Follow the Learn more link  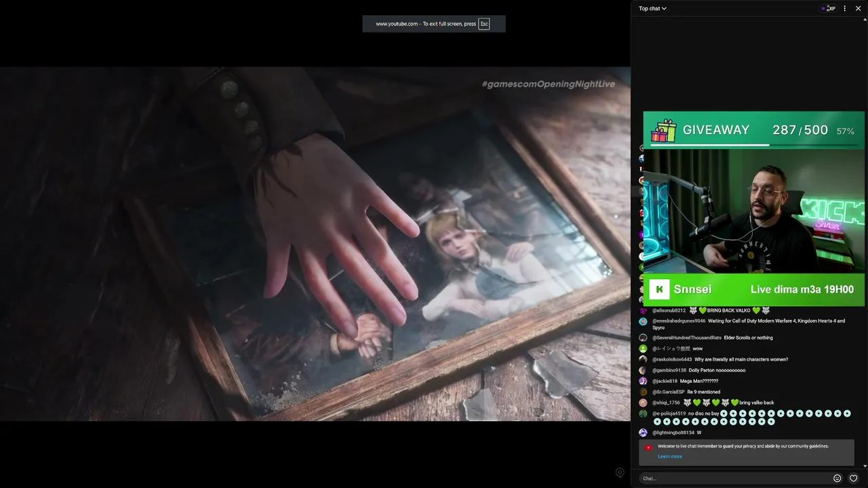point(670,456)
